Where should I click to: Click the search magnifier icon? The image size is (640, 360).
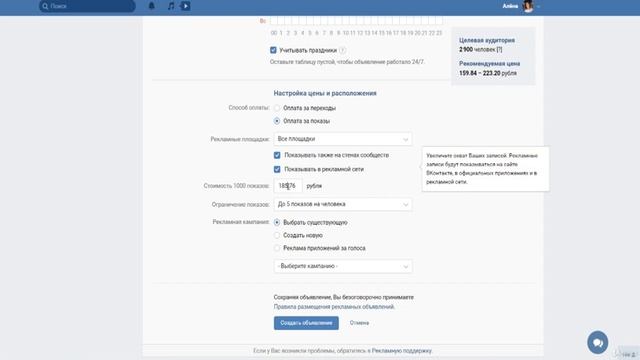[45, 6]
